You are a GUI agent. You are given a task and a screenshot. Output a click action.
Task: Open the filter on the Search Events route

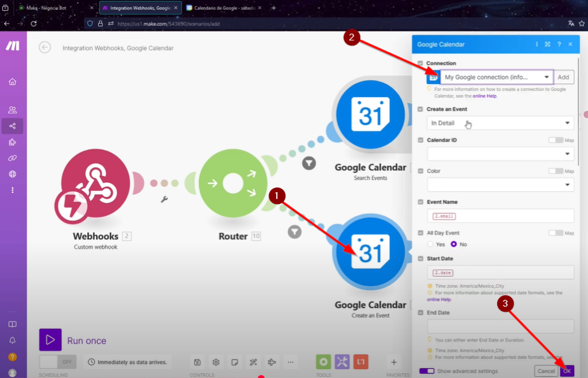[309, 163]
